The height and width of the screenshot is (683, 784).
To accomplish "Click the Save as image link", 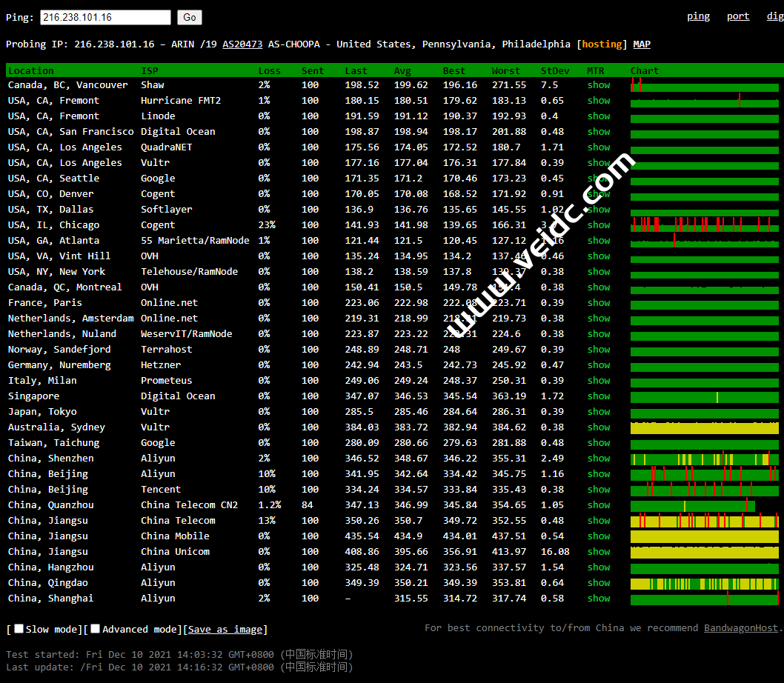I will 225,630.
